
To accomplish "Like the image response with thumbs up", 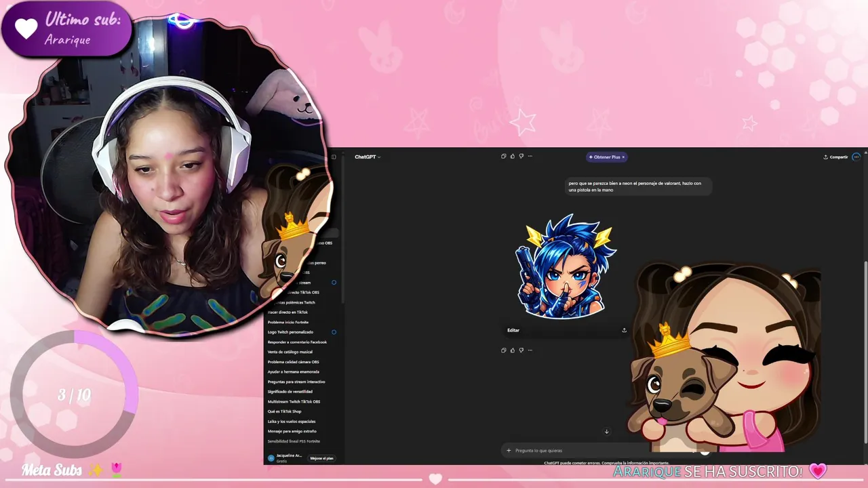I will click(512, 350).
